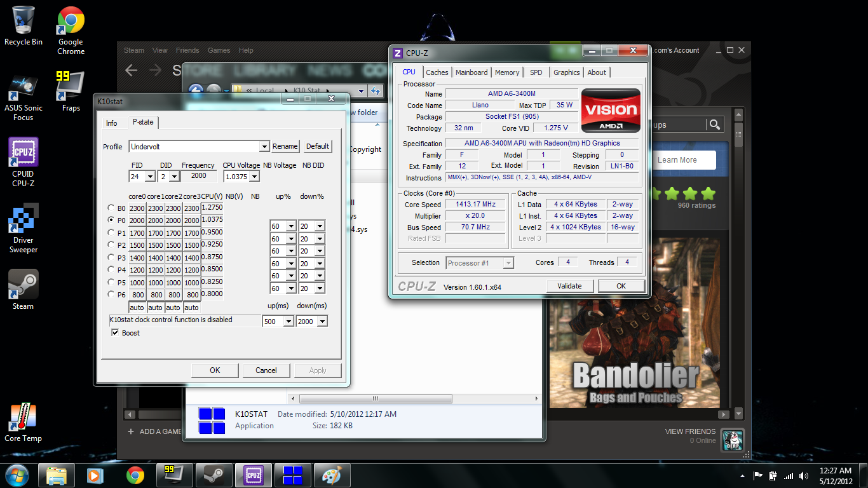Image resolution: width=868 pixels, height=488 pixels.
Task: Click OK in the CPU-Z window
Action: point(621,286)
